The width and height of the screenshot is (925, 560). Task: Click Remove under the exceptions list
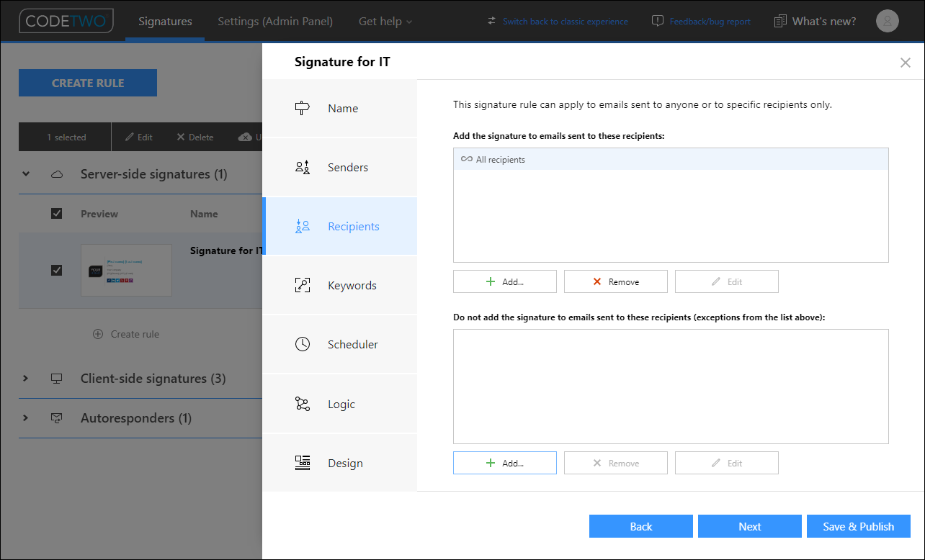tap(616, 463)
